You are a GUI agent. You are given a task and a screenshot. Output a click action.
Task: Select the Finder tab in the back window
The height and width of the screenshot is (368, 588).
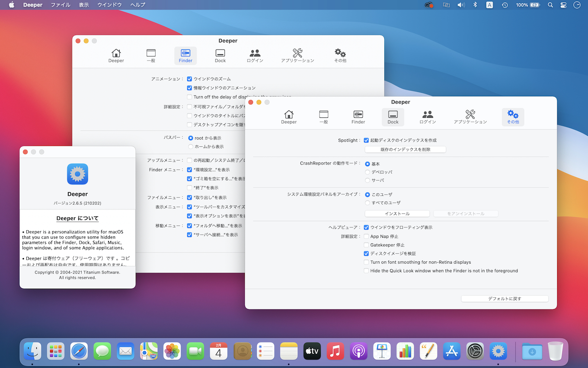coord(185,55)
